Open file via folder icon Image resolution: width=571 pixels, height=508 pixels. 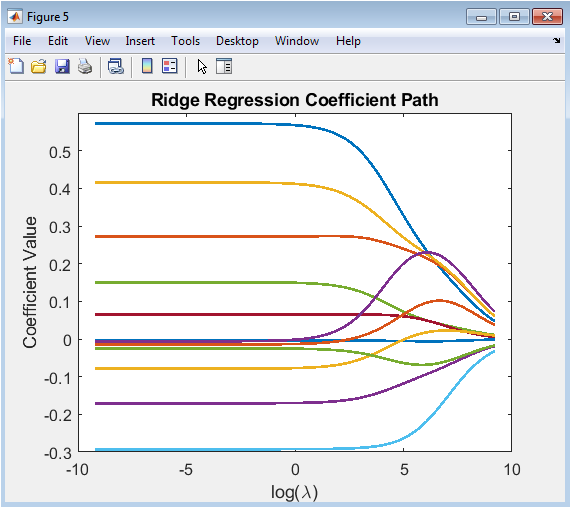[x=39, y=67]
